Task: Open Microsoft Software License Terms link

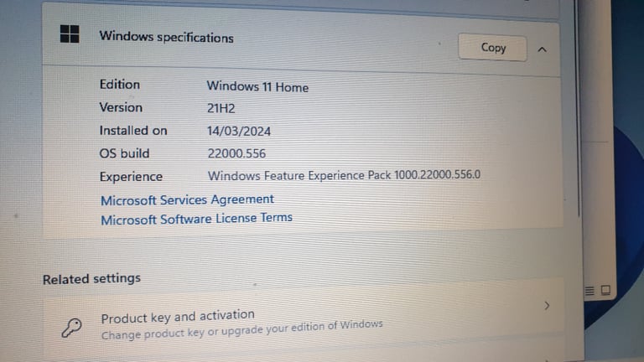Action: click(197, 219)
